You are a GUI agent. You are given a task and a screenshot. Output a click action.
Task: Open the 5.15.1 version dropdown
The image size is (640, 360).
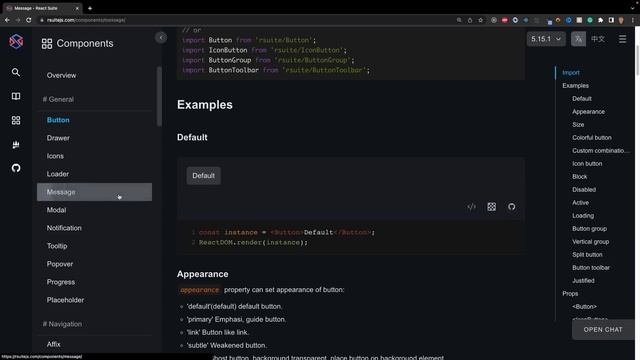click(x=546, y=39)
